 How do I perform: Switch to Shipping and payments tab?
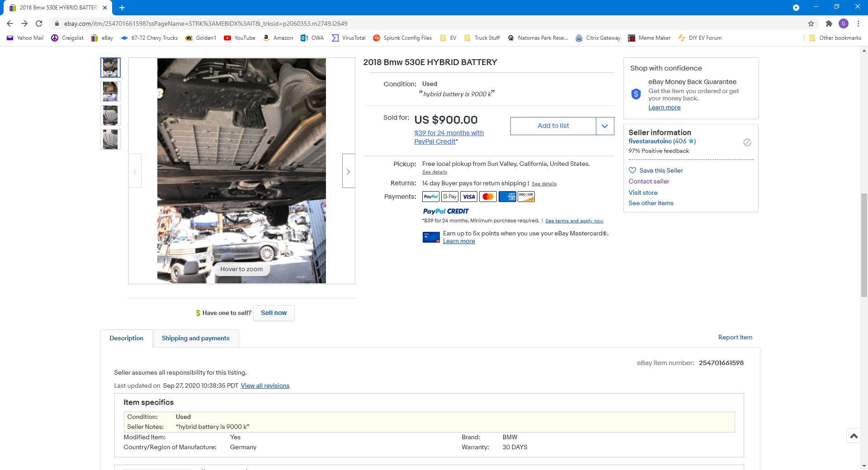(x=195, y=338)
